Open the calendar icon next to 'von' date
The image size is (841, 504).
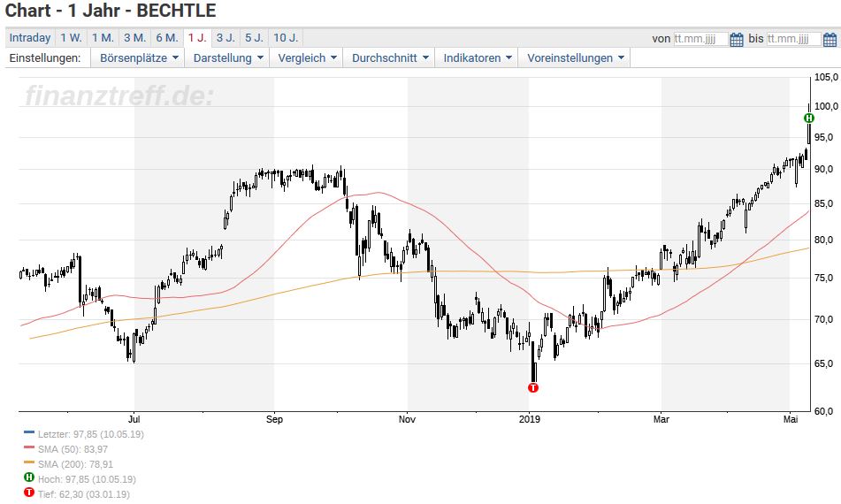pos(737,39)
